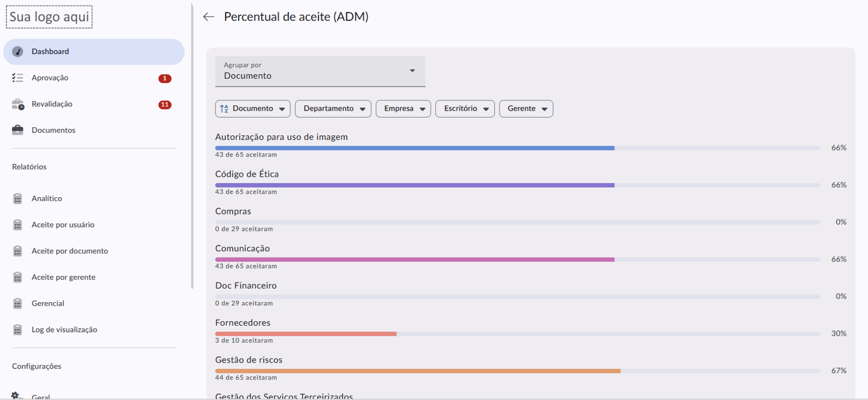
Task: Open Documentos in the sidebar
Action: pyautogui.click(x=94, y=130)
